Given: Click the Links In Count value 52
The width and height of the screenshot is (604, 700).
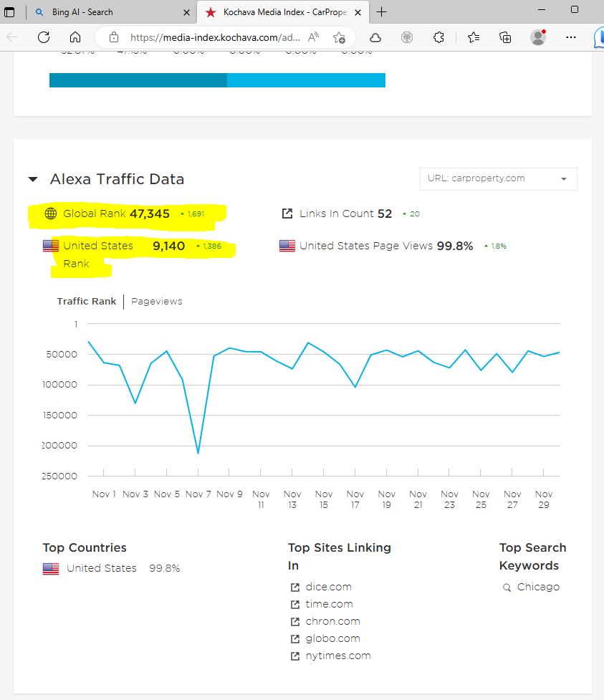Looking at the screenshot, I should 384,214.
